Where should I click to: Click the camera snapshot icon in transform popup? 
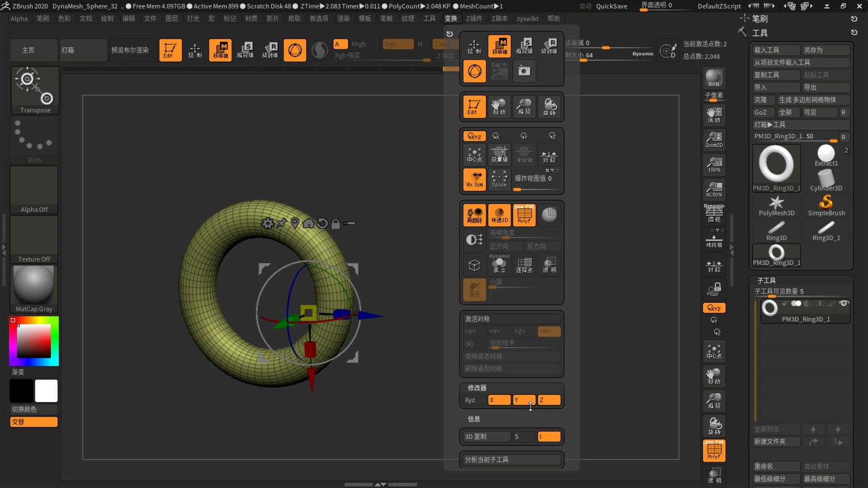click(524, 71)
